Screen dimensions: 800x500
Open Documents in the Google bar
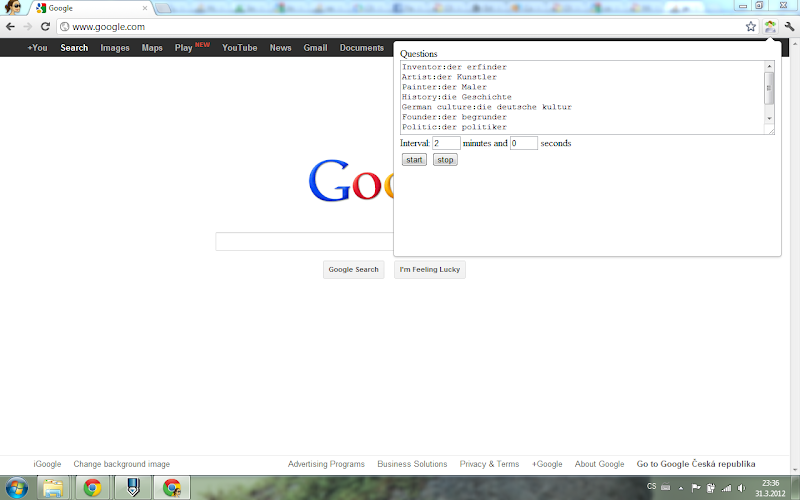[362, 47]
